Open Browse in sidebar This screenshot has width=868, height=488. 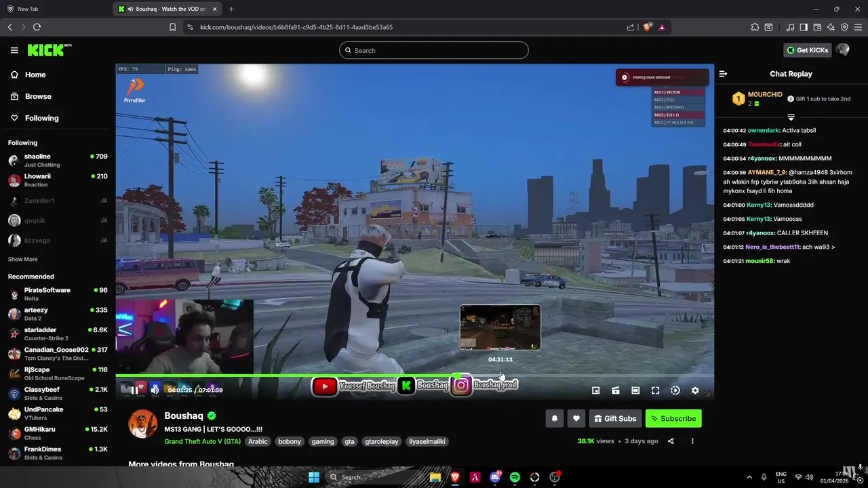[x=31, y=96]
